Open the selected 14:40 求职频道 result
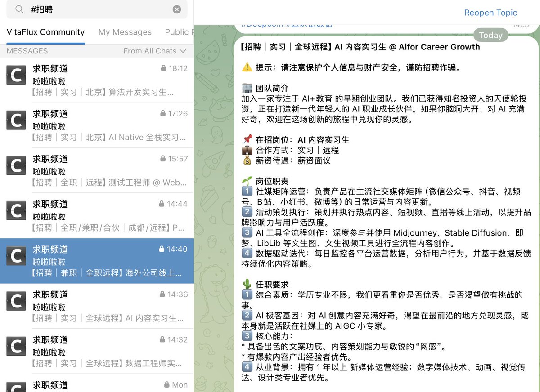This screenshot has width=540, height=392. point(97,261)
